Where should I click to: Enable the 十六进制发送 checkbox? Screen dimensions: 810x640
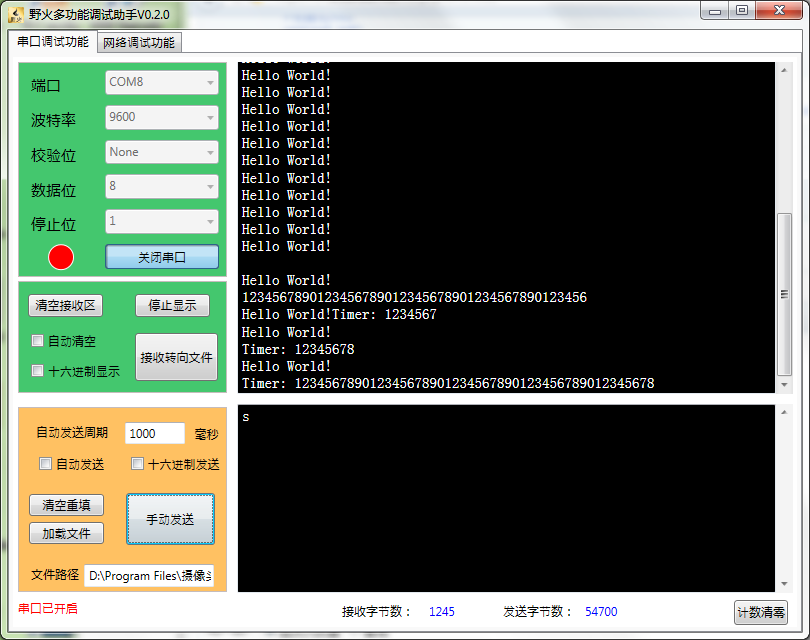click(137, 464)
